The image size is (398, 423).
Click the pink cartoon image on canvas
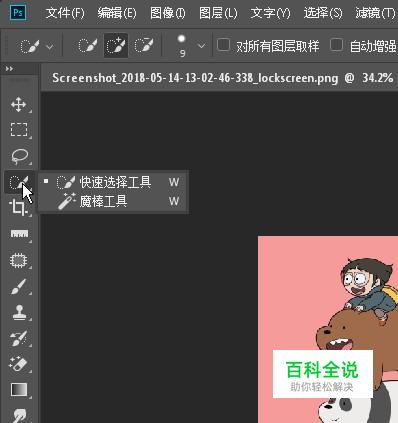(x=328, y=329)
